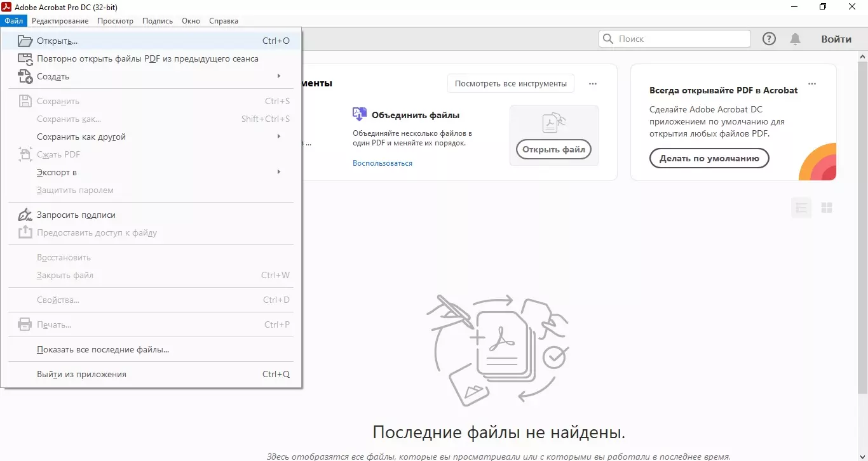Open the Редактирование menu
868x461 pixels.
point(60,21)
